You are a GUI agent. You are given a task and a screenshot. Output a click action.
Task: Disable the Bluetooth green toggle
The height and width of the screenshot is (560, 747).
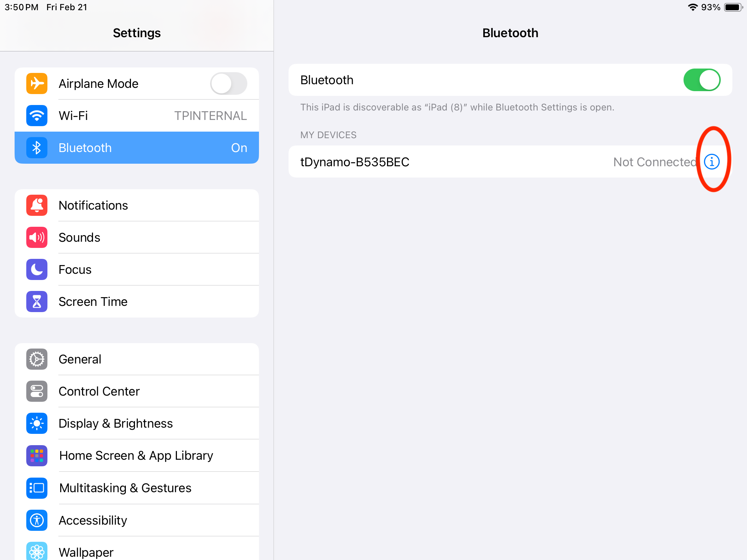(x=701, y=80)
